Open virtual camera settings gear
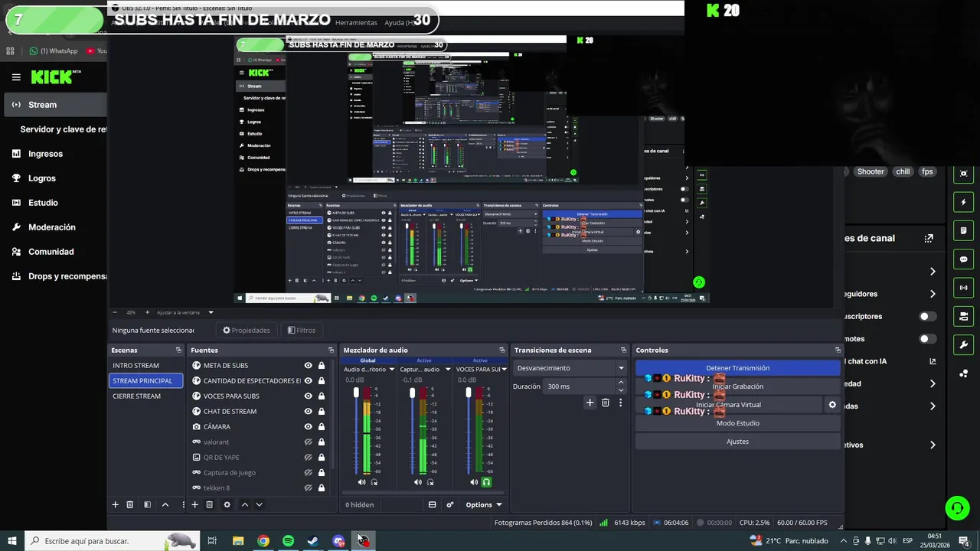 click(x=832, y=405)
